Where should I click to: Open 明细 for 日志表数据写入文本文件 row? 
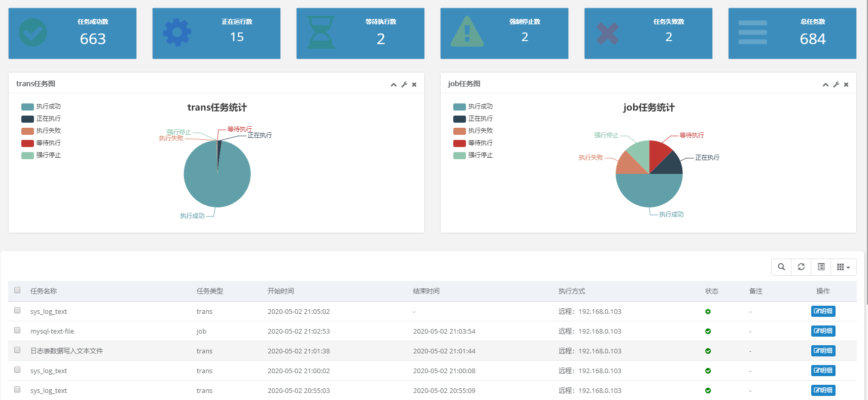[x=823, y=351]
